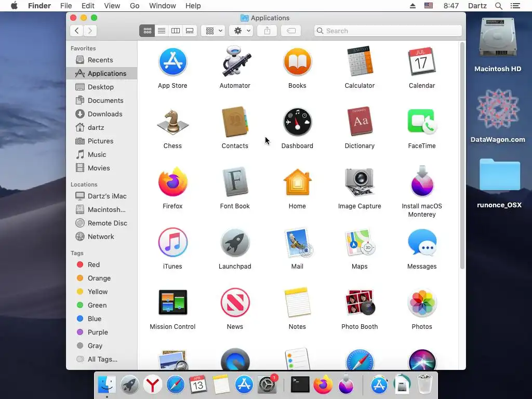Select Firefox in the Applications folder
The image size is (532, 399).
172,182
